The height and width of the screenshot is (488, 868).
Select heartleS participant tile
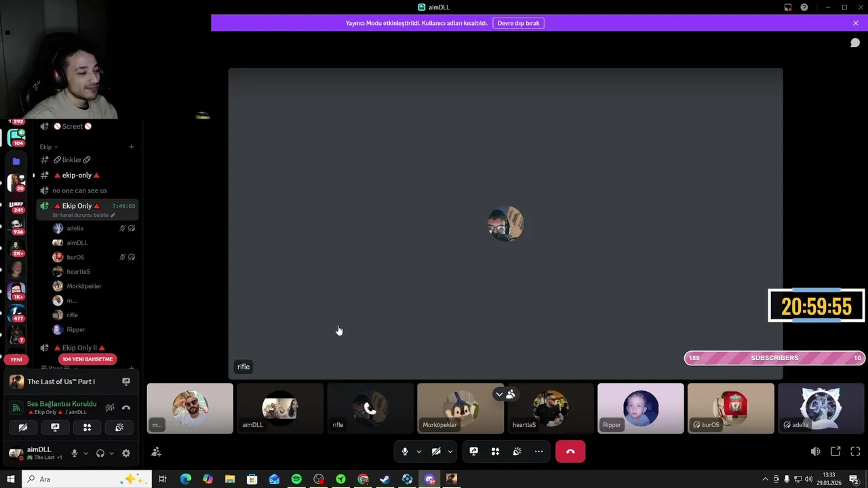551,408
